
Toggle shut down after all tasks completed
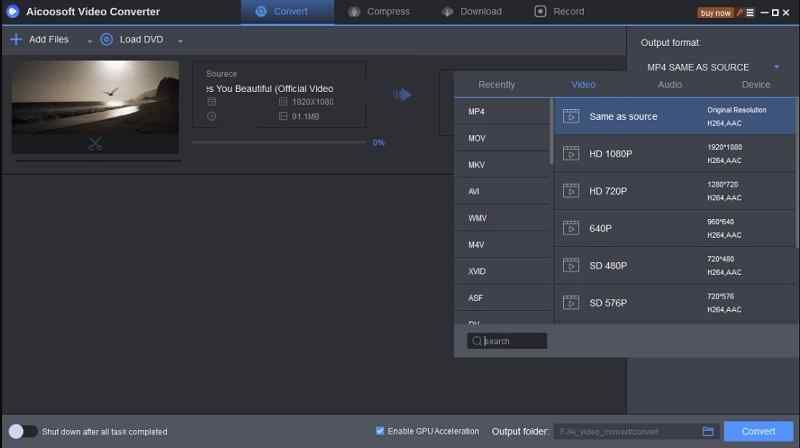(x=22, y=432)
